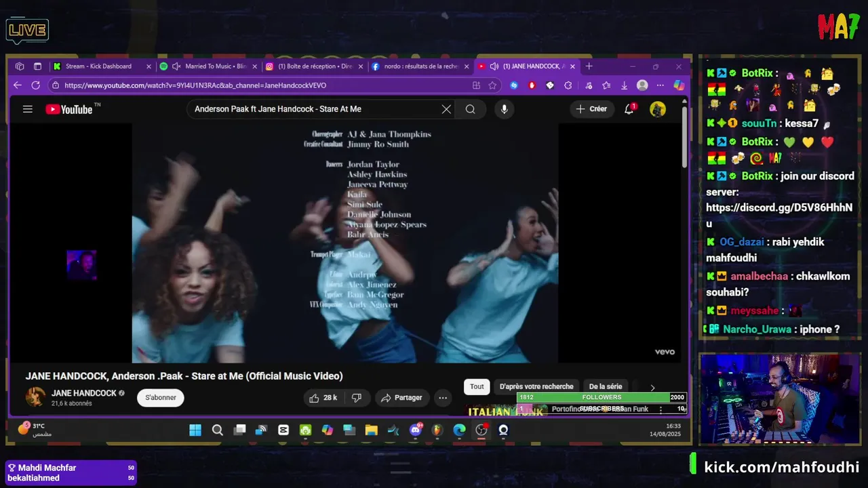Unmute the Married To Music tab
Screen dimensions: 868x488
(176, 66)
